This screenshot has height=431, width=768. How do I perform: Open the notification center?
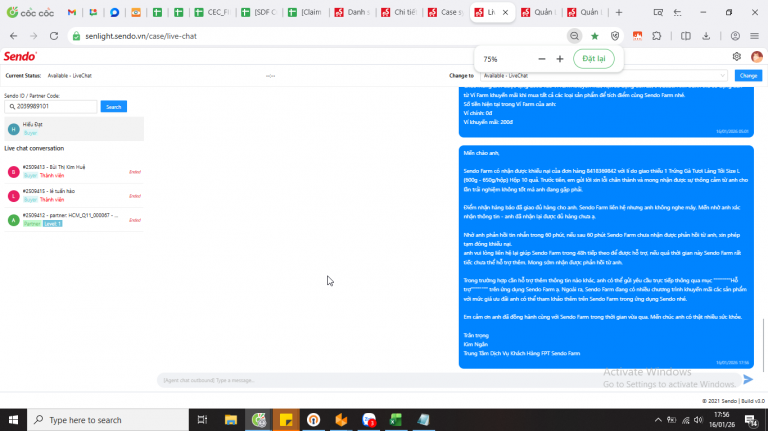tap(750, 420)
